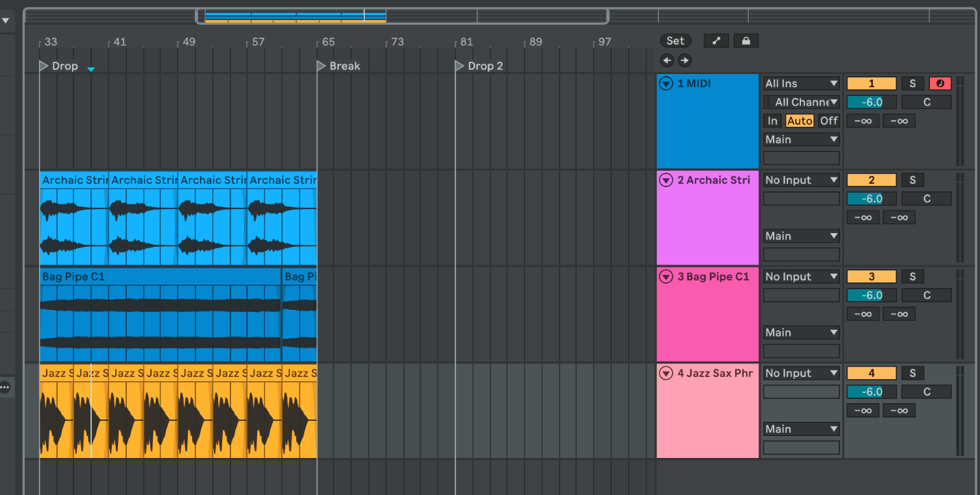Viewport: 980px width, 495px height.
Task: Set 1 MIDI monitoring to In
Action: 773,121
